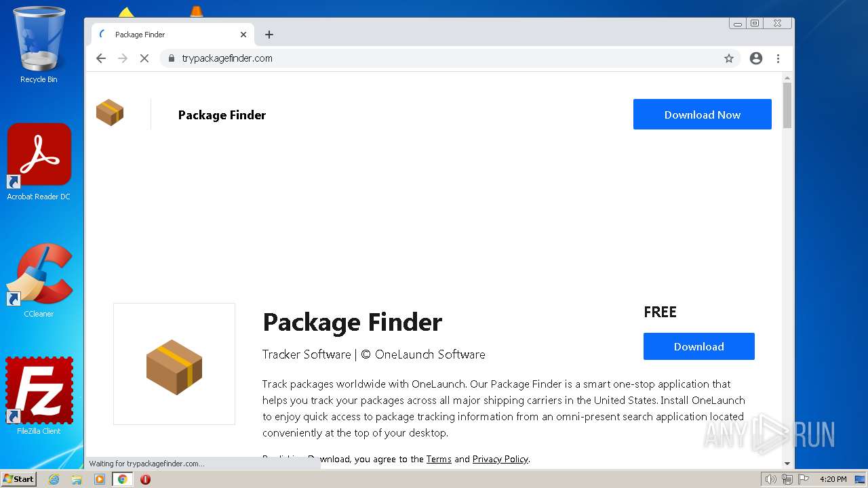
Task: Open Chrome's three-dot menu
Action: pos(778,58)
